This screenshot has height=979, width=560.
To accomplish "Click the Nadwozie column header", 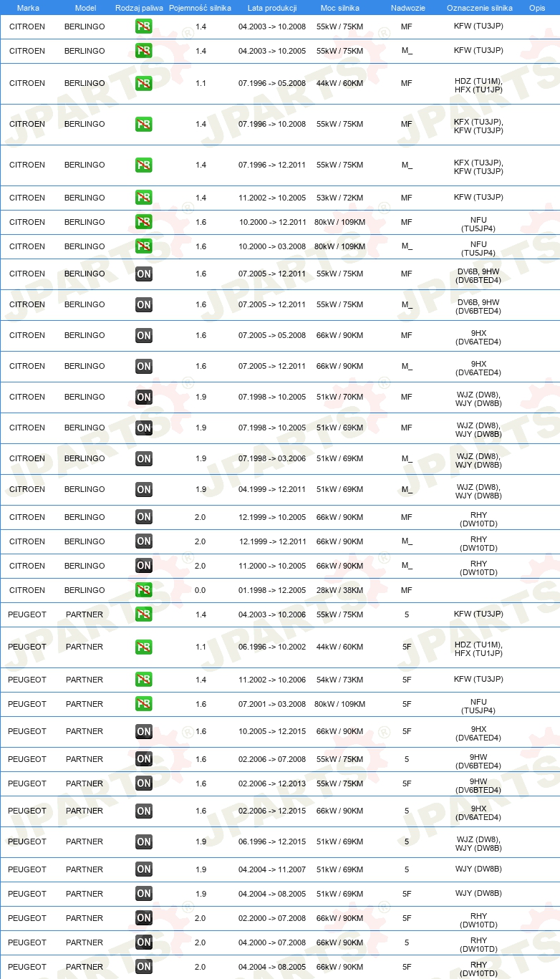I will 408,8.
